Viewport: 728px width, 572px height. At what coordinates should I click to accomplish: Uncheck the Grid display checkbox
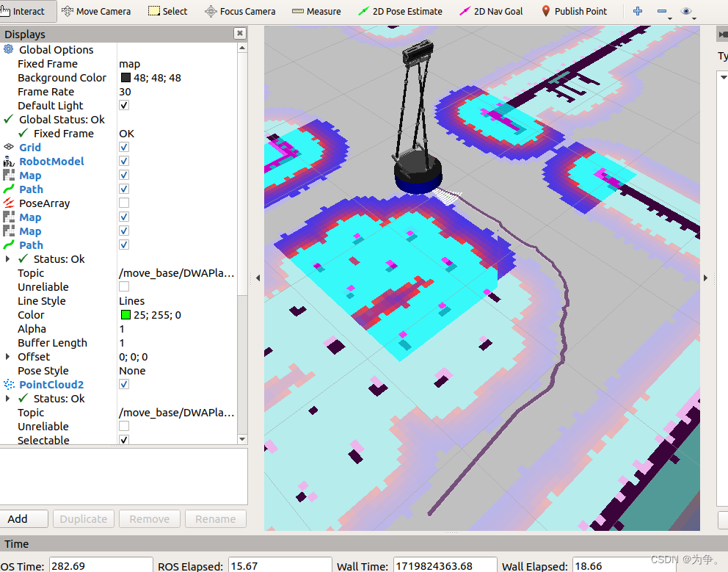(123, 147)
